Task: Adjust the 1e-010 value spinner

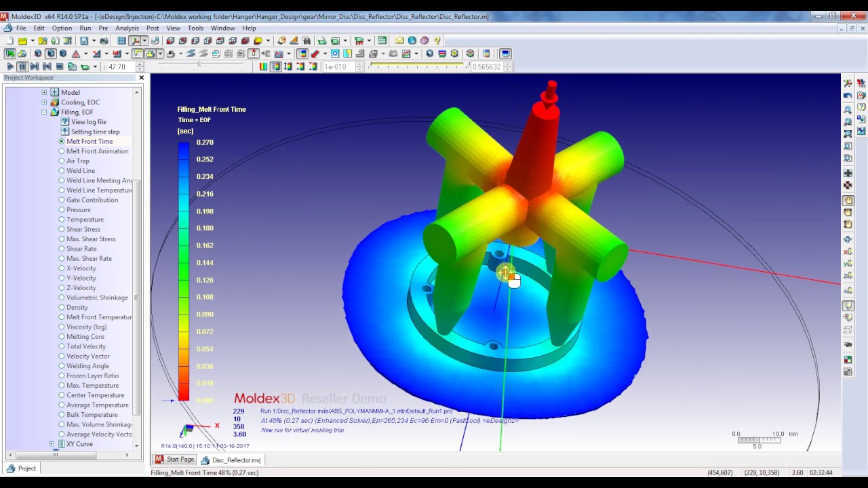Action: (359, 66)
